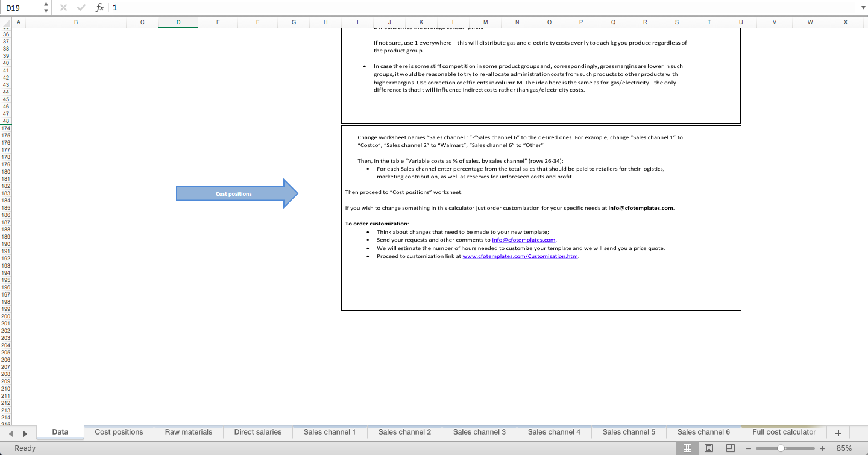This screenshot has width=868, height=455.
Task: Select the highlighted column D header
Action: click(x=178, y=22)
